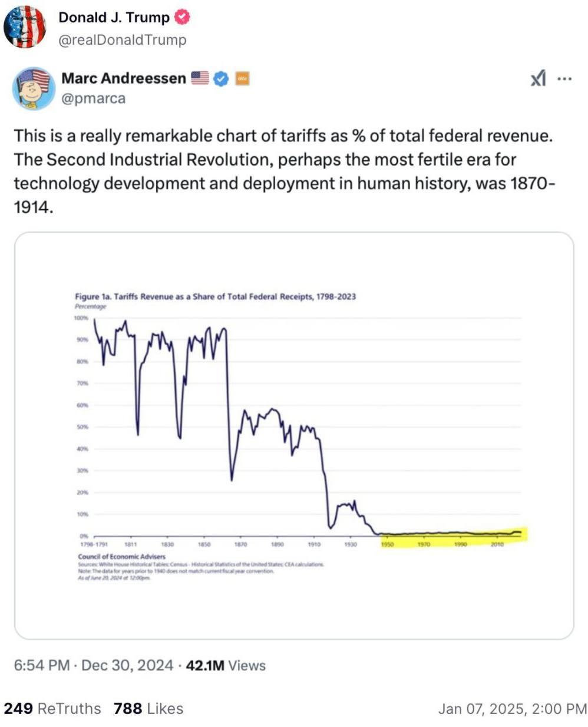Click the Marc Andreessen display name

coord(124,78)
